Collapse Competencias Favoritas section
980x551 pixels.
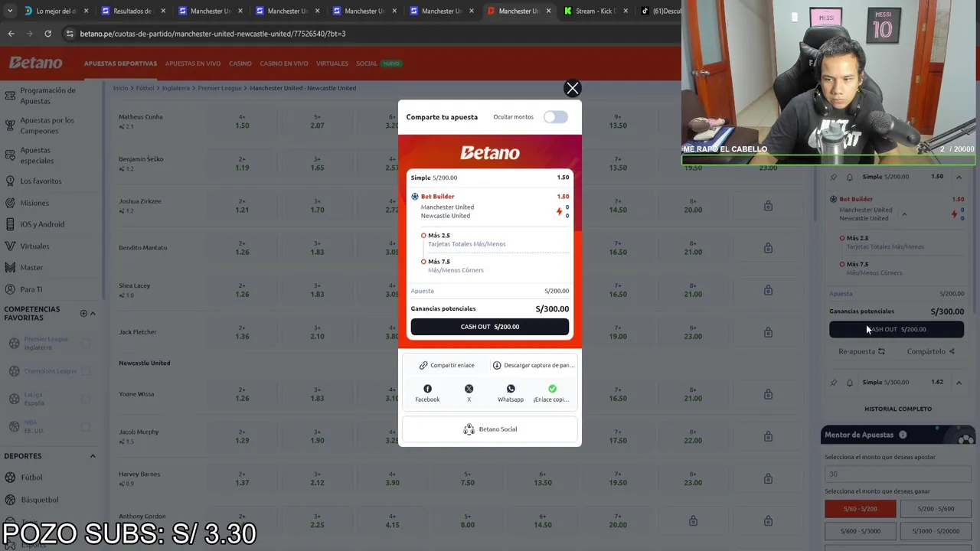93,313
